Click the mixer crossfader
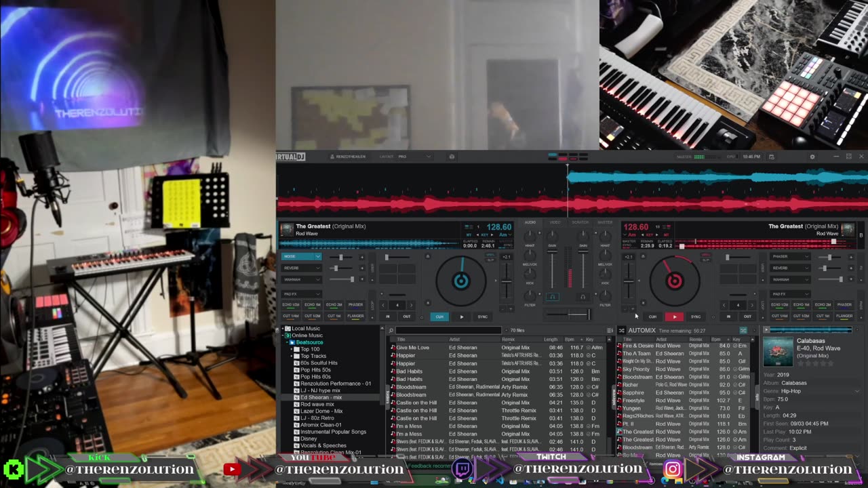Screen dimensions: 868x488 click(568, 314)
